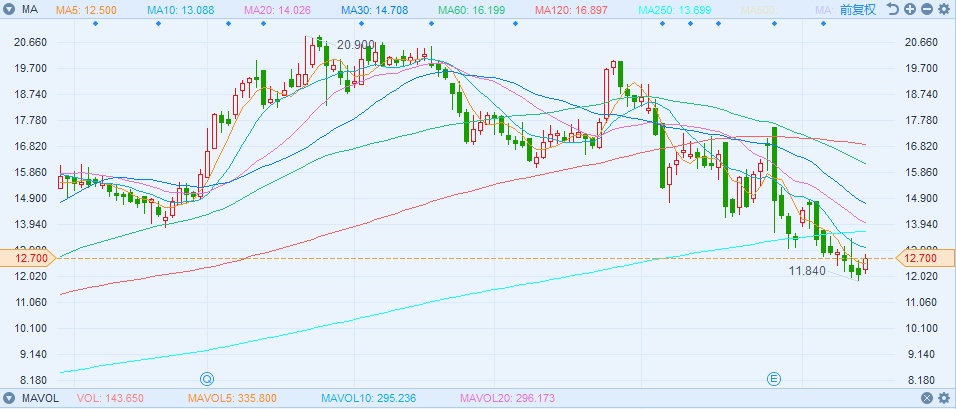Click the VOL: 143.650 value
The height and width of the screenshot is (409, 956).
(110, 399)
